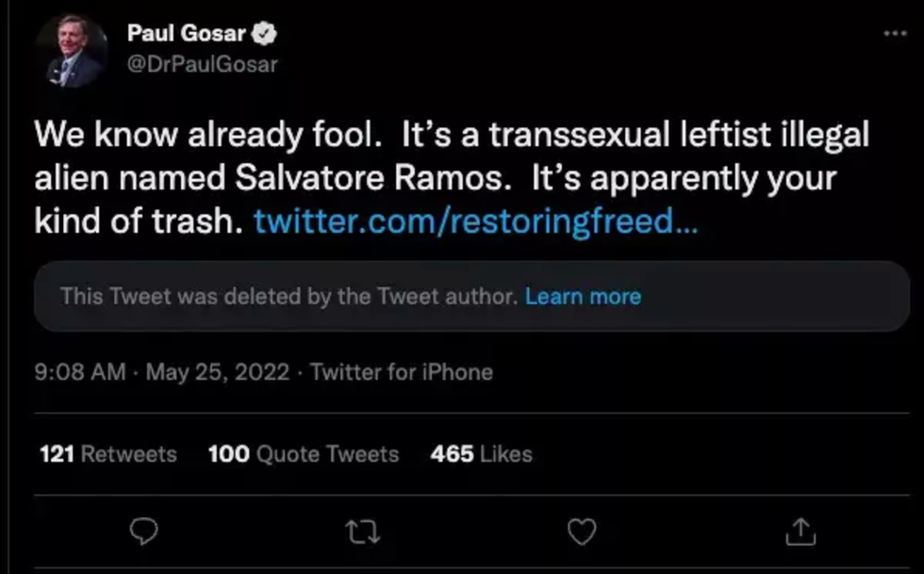The image size is (924, 574).
Task: Click the Twitter for iPhone source label
Action: tap(402, 372)
